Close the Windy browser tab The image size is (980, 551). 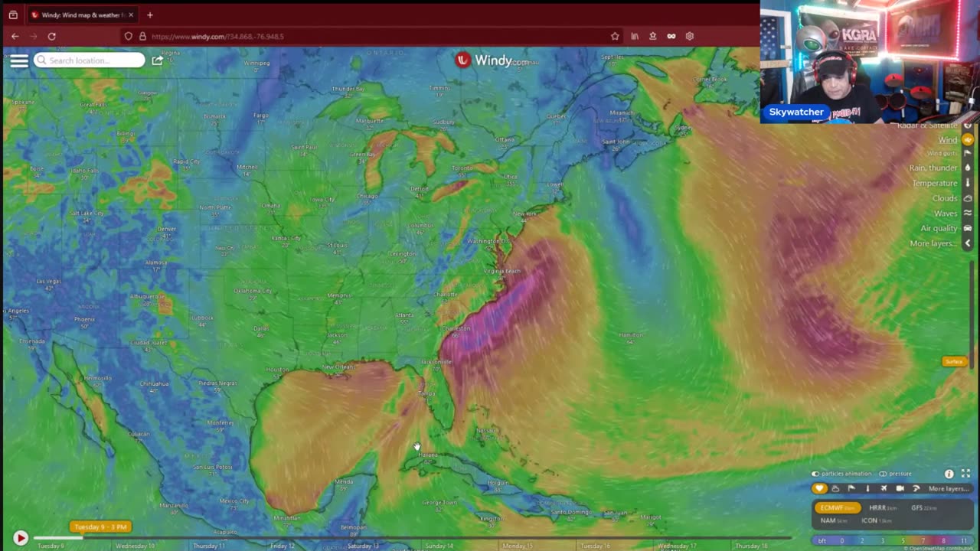coord(131,15)
